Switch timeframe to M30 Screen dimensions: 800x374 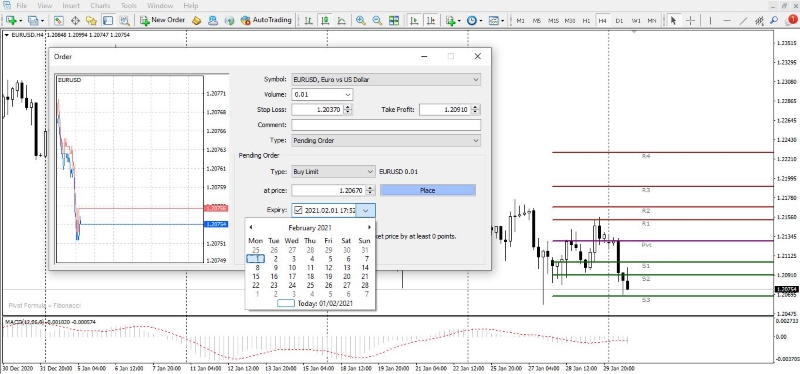(570, 21)
